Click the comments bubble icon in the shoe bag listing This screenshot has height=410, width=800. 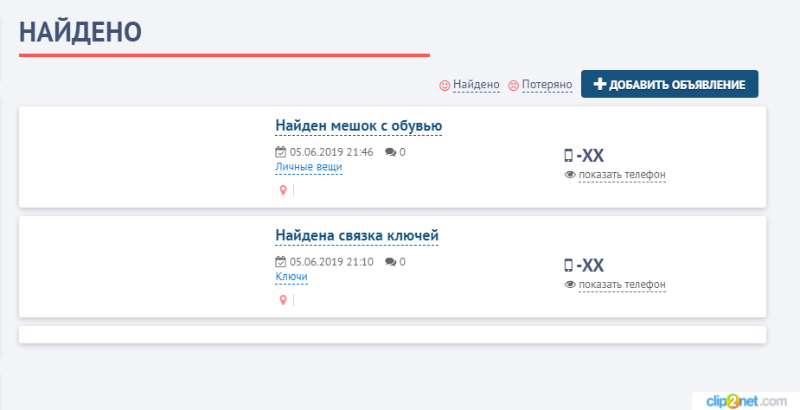(x=390, y=152)
